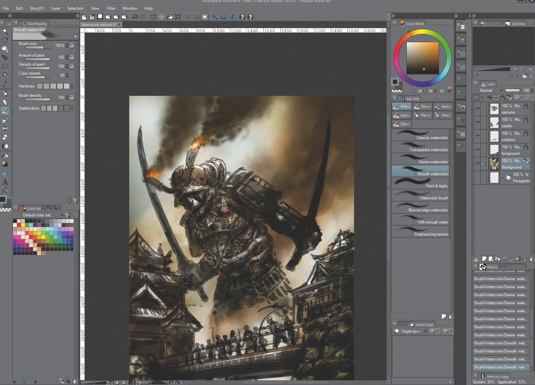Toggle Density of paint dynamics button
Viewport: 535px width, 385px height.
(72, 66)
